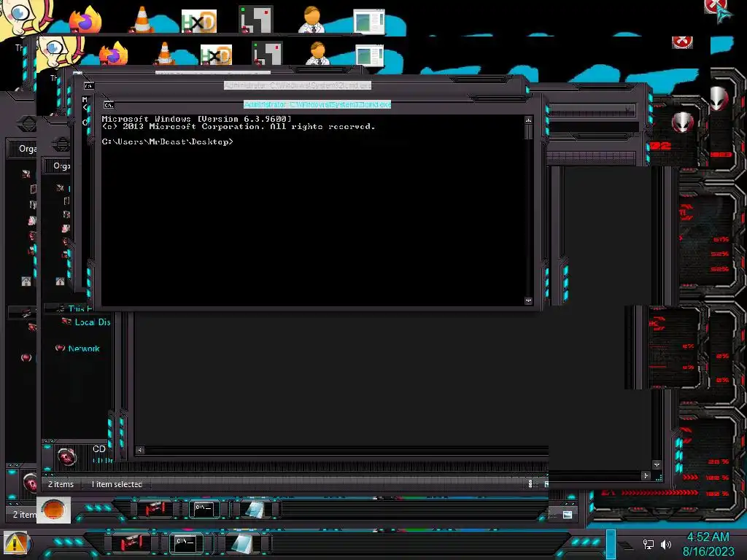Click the Explorer horizontal scrollbar left arrow
This screenshot has width=747, height=560.
click(x=139, y=450)
